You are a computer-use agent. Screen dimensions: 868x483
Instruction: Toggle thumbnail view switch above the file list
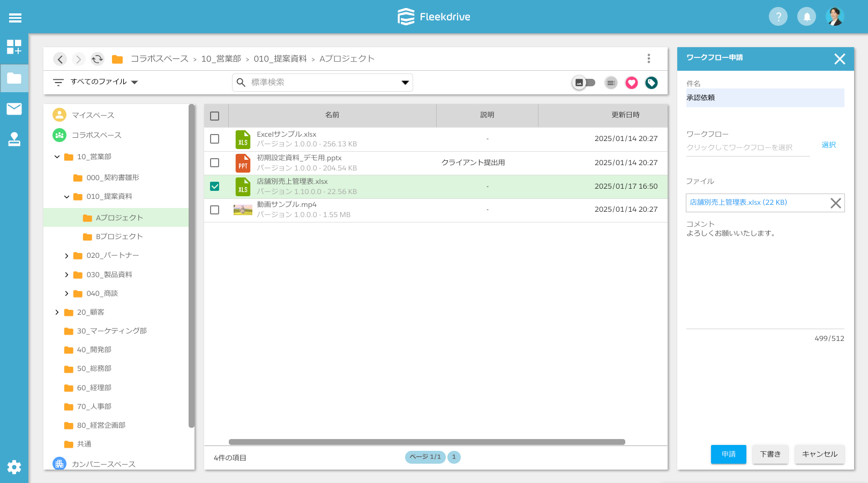(x=584, y=83)
